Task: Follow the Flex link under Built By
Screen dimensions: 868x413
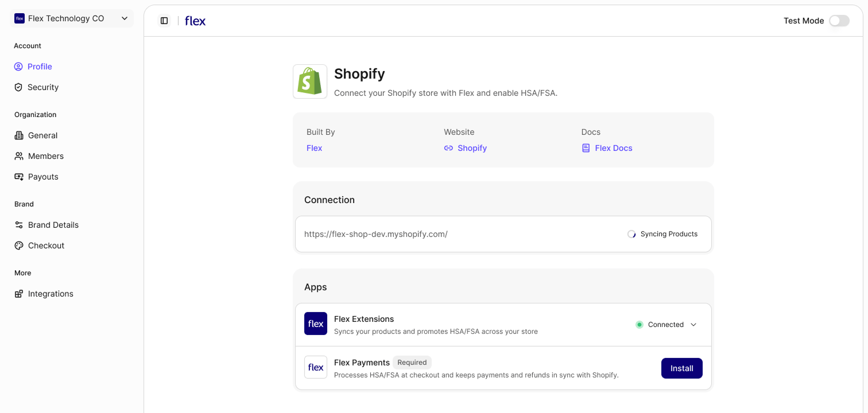Action: tap(314, 148)
